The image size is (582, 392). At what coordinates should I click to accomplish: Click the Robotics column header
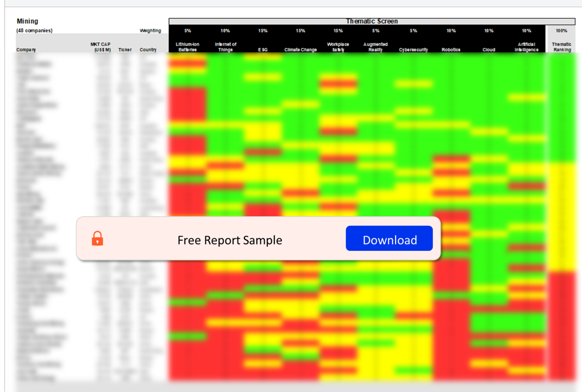pos(451,50)
